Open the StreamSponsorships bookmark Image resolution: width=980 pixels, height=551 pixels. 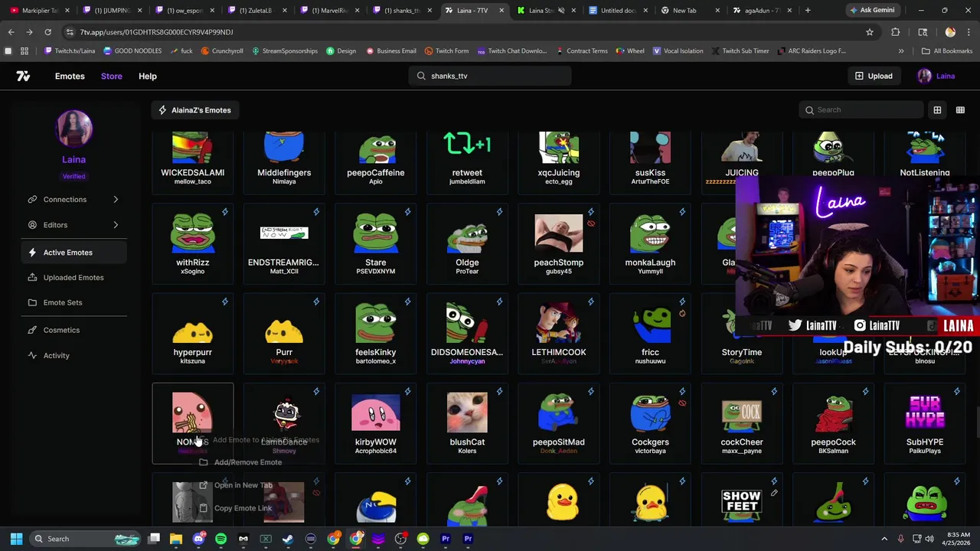point(284,51)
